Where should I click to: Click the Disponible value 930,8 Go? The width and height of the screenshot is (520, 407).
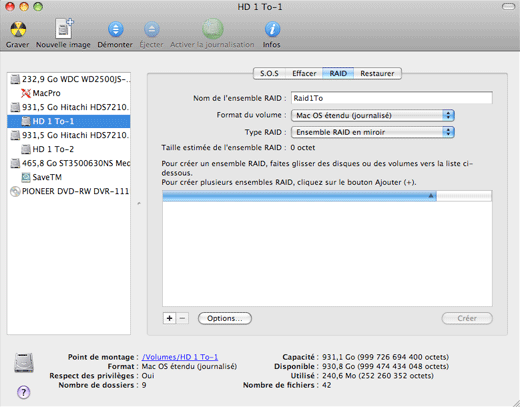[x=385, y=366]
